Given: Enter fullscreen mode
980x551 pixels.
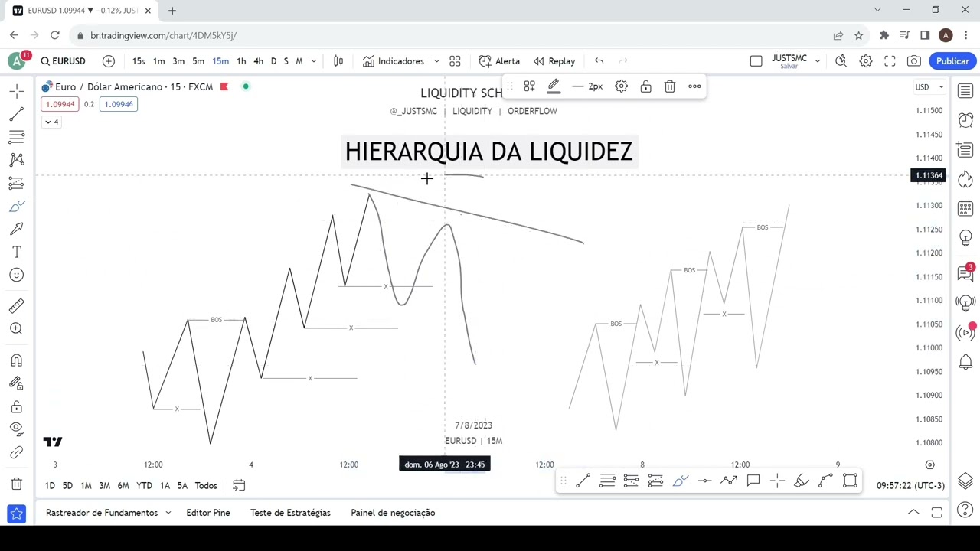Looking at the screenshot, I should [890, 61].
